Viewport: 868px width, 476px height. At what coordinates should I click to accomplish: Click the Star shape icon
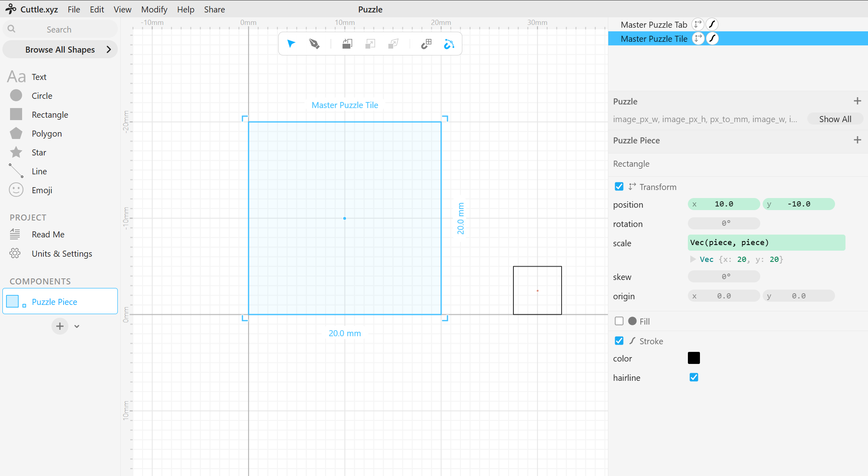coord(16,152)
